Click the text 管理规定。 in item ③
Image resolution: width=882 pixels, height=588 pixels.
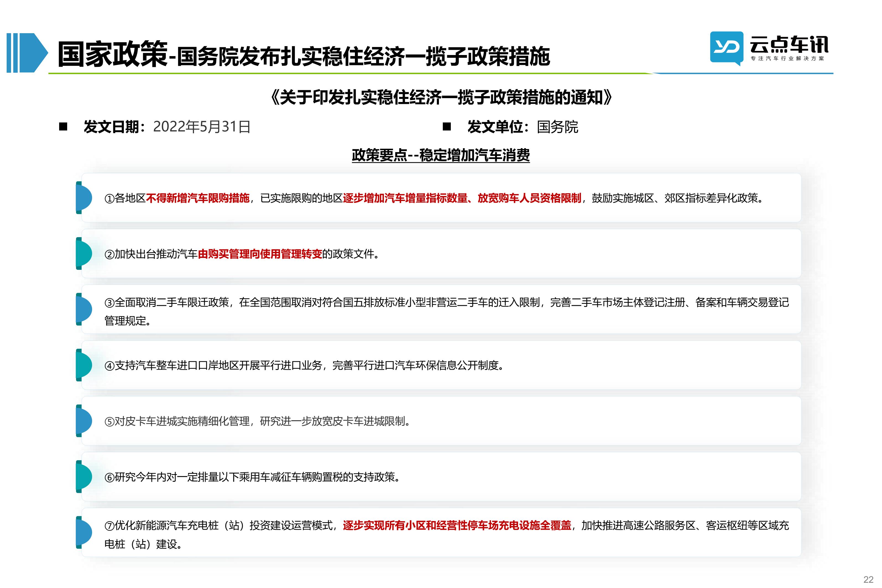tap(127, 321)
